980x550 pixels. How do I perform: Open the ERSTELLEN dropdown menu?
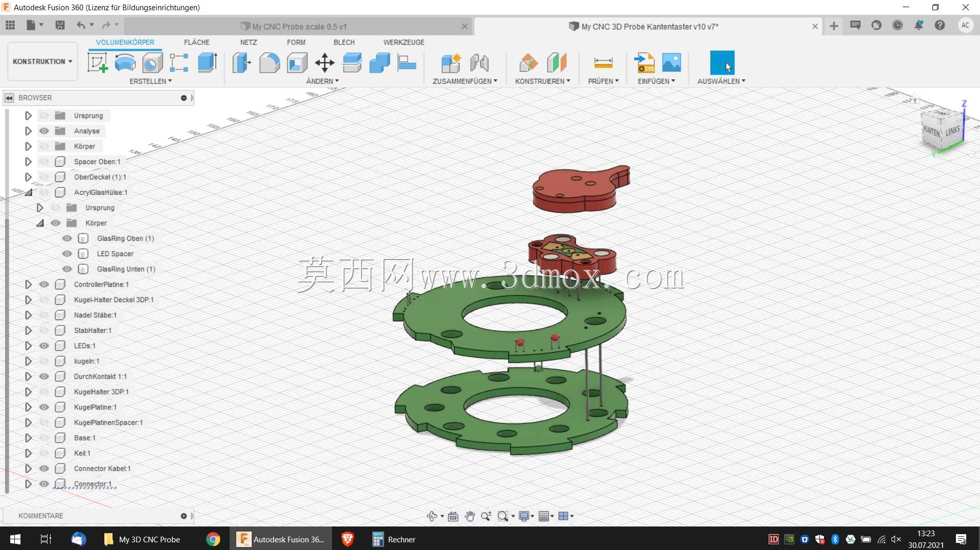[150, 81]
